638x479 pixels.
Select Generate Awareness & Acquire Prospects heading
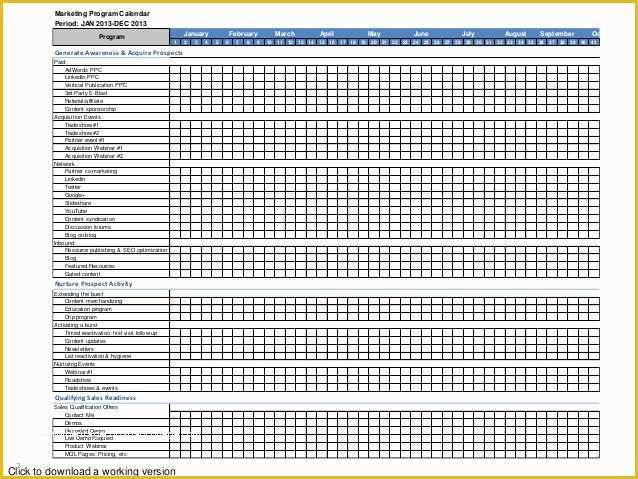click(119, 53)
